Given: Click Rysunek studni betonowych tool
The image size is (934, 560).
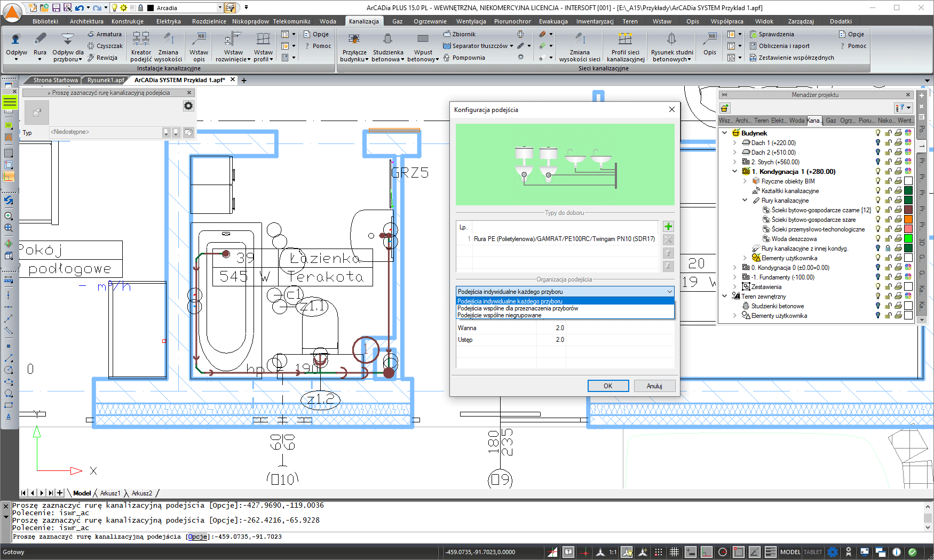Looking at the screenshot, I should point(672,46).
